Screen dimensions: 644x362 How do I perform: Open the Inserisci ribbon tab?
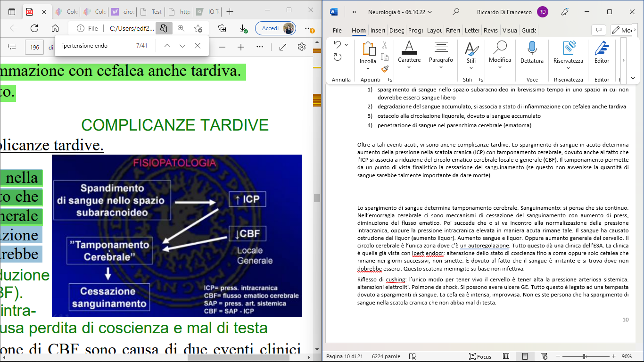point(378,30)
